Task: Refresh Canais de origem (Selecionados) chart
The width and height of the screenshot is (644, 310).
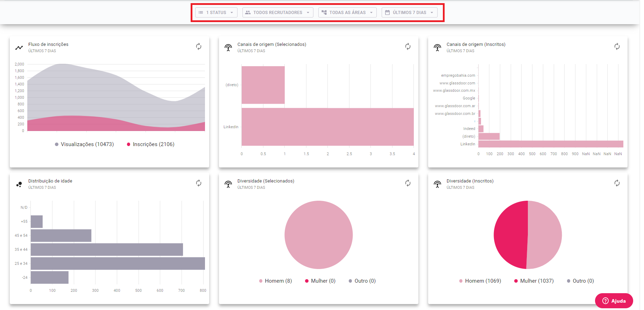Action: (408, 47)
